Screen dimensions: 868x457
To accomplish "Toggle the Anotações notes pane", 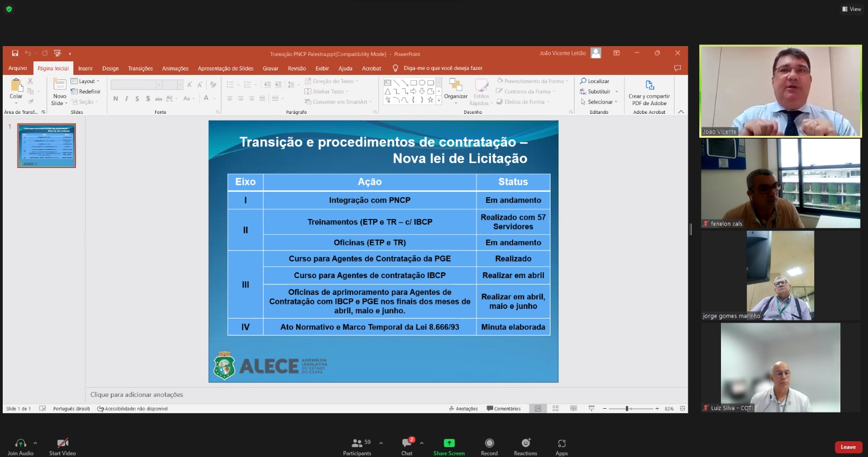I will click(x=463, y=409).
